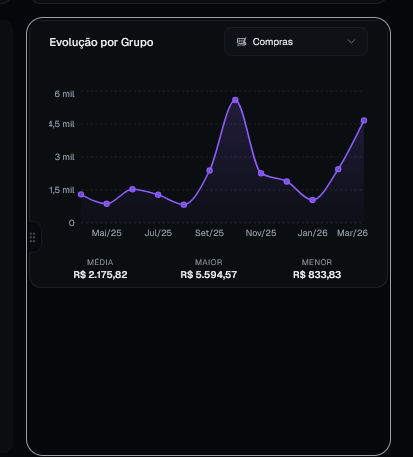
Task: Click the six-dot drag handle icon
Action: pos(32,237)
